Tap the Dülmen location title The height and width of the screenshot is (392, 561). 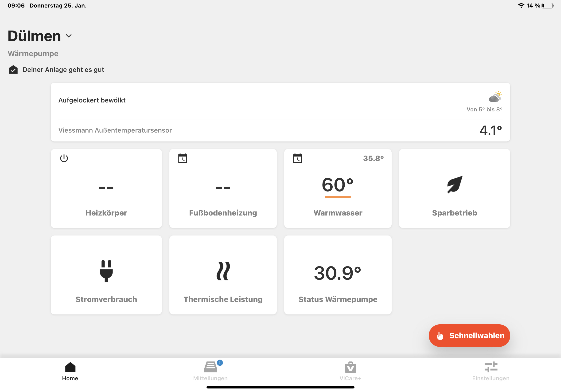[34, 36]
